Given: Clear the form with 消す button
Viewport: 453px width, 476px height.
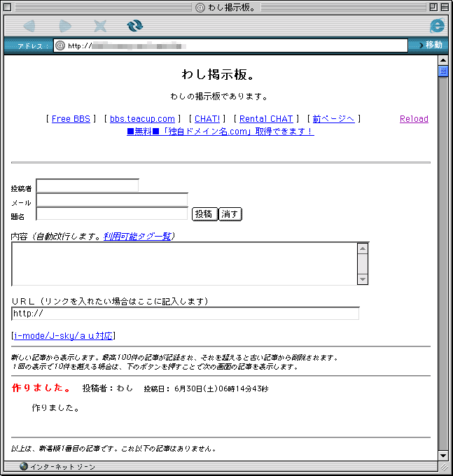Looking at the screenshot, I should tap(230, 214).
